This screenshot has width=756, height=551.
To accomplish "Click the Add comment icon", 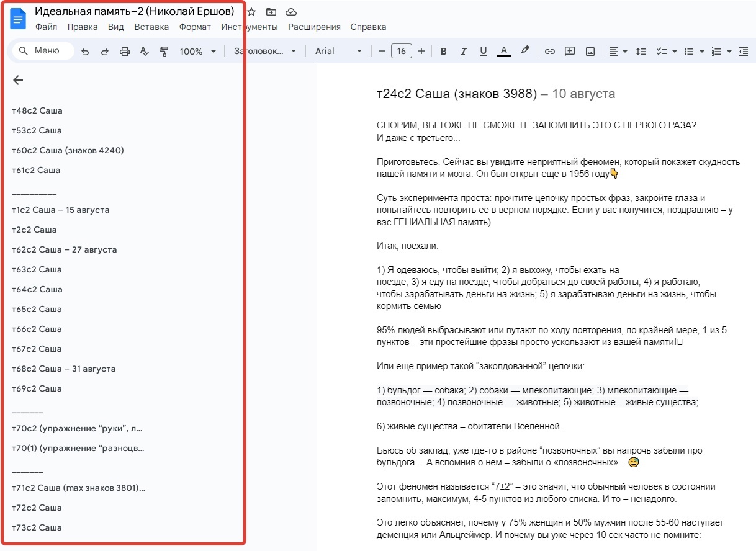I will (x=570, y=52).
